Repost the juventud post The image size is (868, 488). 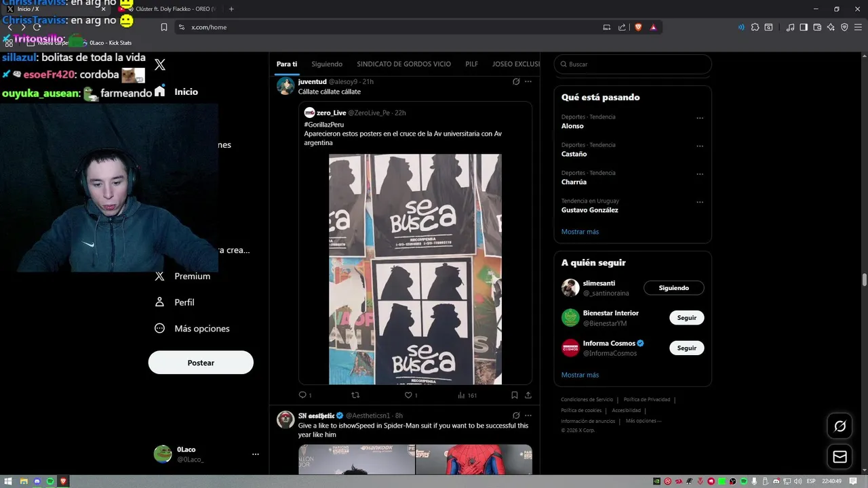[x=355, y=395]
